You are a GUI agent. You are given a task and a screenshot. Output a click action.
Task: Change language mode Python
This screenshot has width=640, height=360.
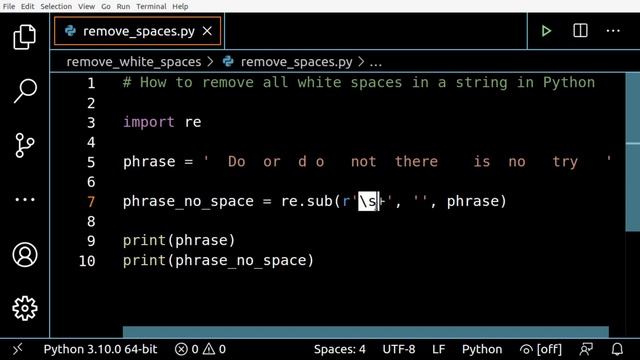pos(482,349)
